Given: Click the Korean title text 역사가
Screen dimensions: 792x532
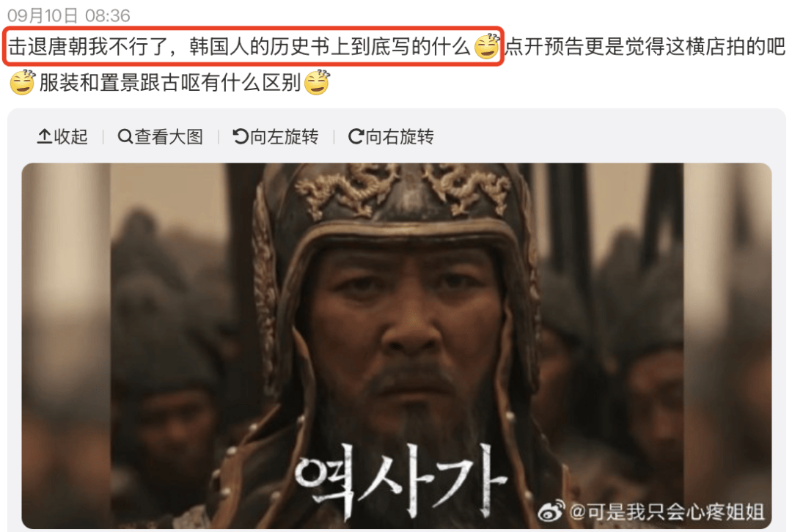Looking at the screenshot, I should point(400,481).
